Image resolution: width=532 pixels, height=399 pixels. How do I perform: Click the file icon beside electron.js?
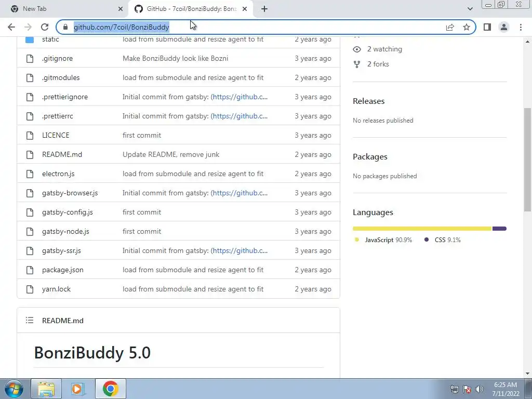click(x=30, y=174)
